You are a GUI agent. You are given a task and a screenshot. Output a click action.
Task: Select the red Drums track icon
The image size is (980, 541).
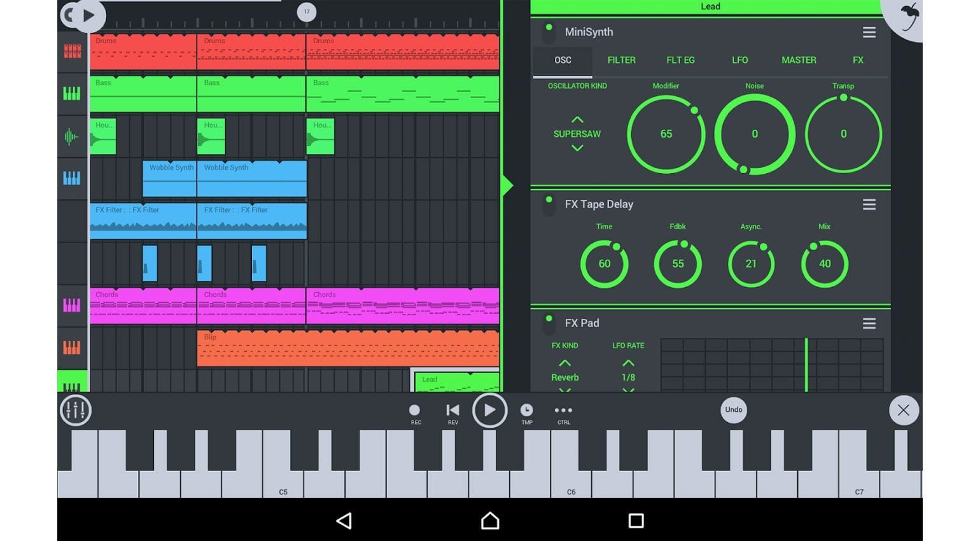pyautogui.click(x=72, y=52)
